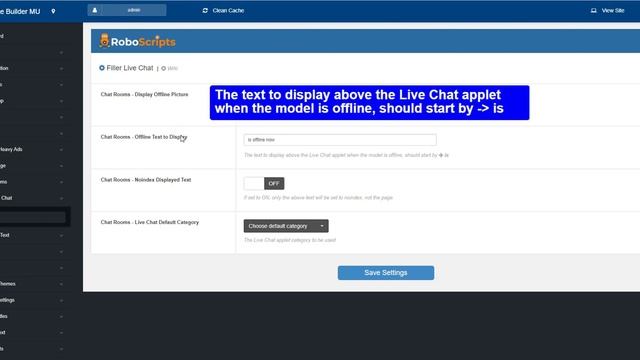Click the help text under the category dropdown

[290, 240]
